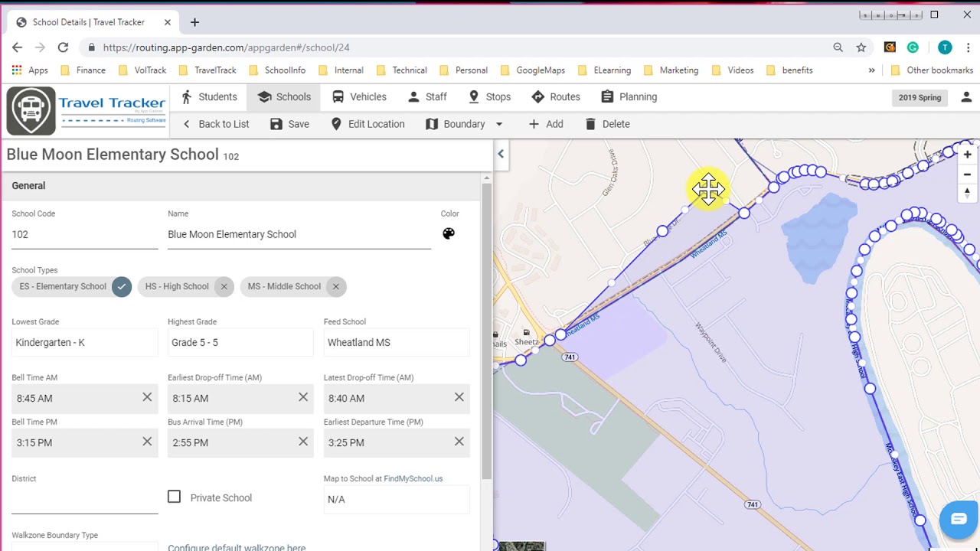
Task: Click the School Code input field
Action: click(x=84, y=234)
